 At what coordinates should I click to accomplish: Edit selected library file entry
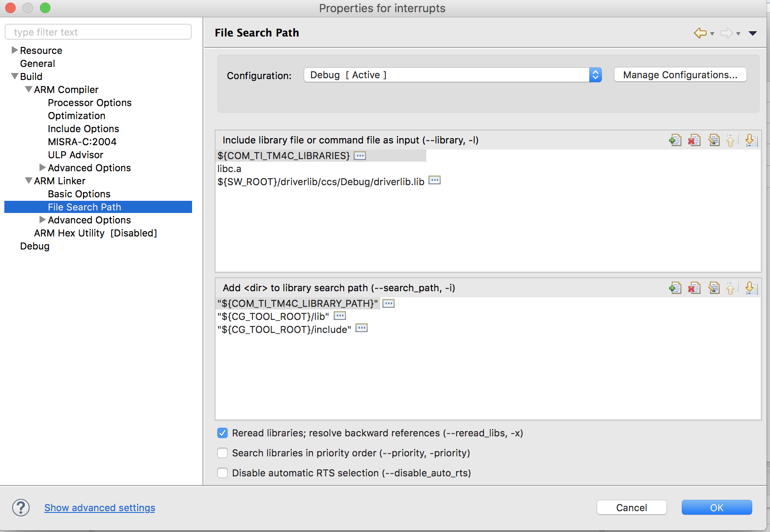[714, 140]
